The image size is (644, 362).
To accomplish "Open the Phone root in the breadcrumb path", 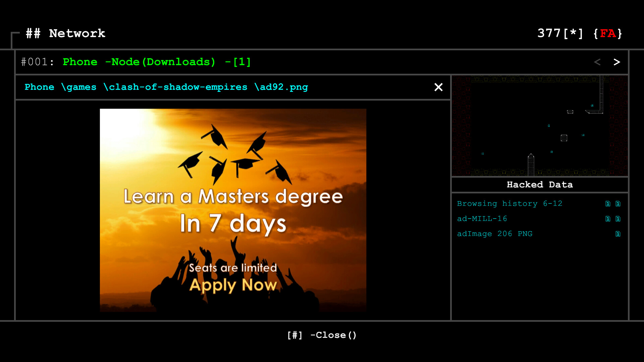I will (x=39, y=87).
